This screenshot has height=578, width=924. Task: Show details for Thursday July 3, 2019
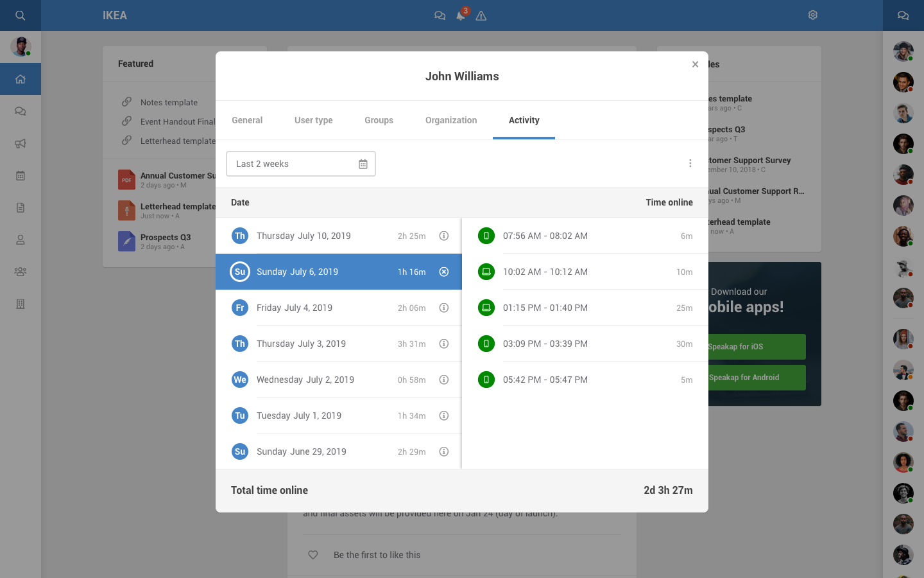coord(444,344)
